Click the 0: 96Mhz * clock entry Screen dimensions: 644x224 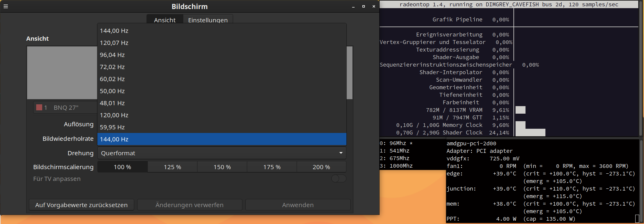point(396,143)
